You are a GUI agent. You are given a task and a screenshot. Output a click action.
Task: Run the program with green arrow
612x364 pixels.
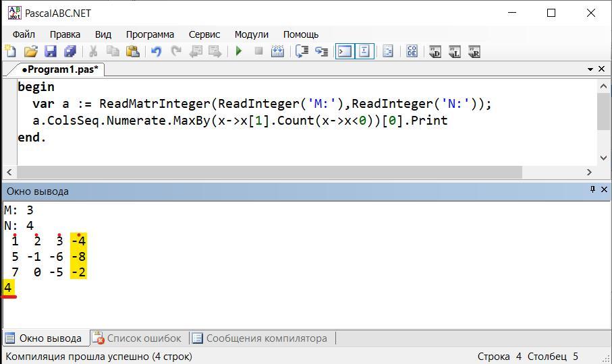click(239, 51)
